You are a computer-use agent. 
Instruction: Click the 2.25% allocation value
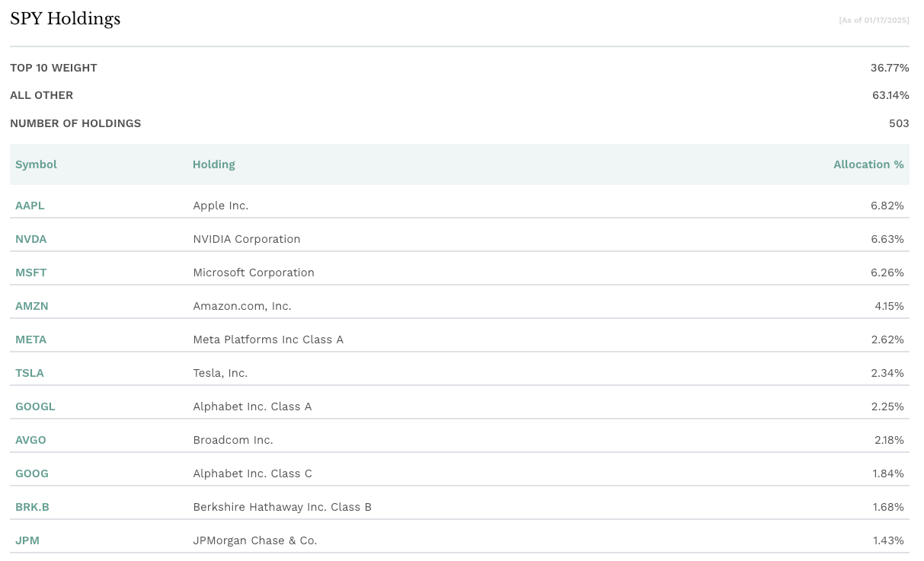tap(887, 406)
